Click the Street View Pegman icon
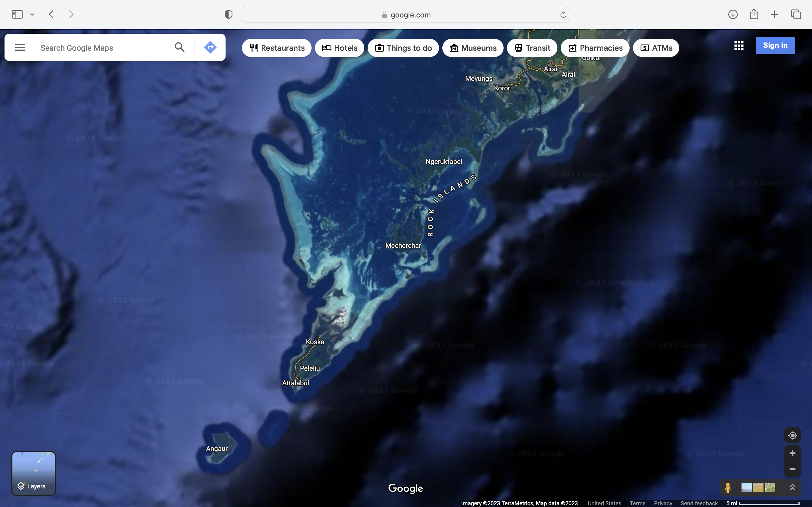Image resolution: width=812 pixels, height=507 pixels. pyautogui.click(x=727, y=487)
